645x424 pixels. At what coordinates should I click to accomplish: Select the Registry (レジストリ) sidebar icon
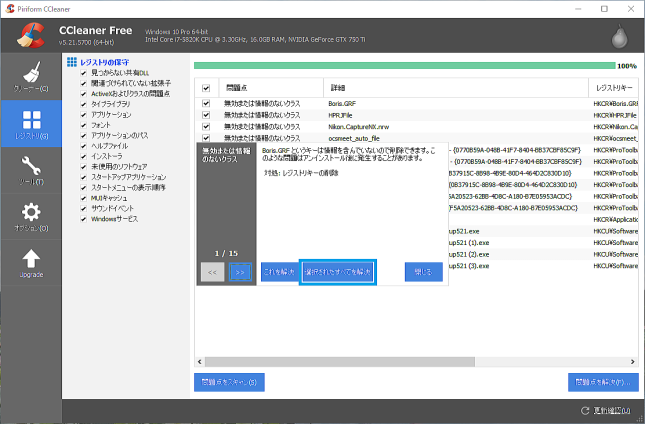tap(30, 123)
